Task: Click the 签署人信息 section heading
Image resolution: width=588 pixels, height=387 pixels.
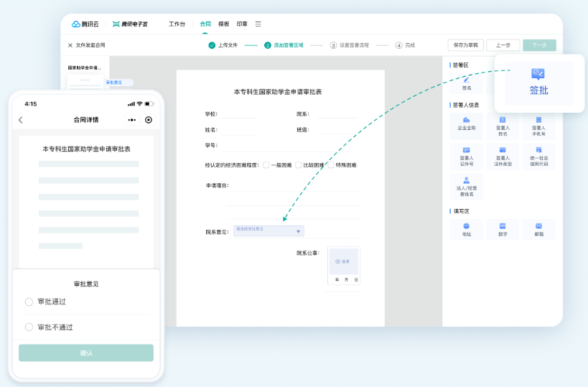Action: click(465, 105)
